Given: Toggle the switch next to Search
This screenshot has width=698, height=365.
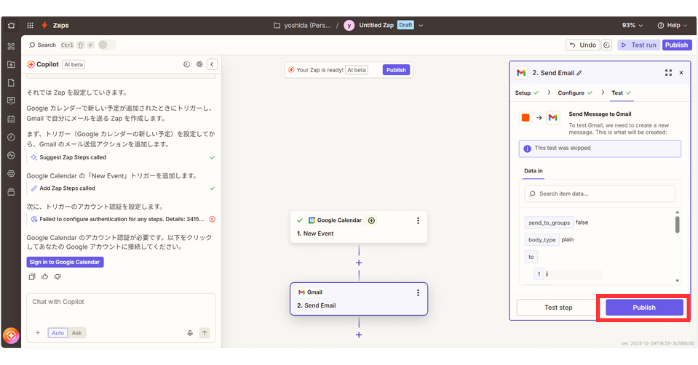Looking at the screenshot, I should pyautogui.click(x=107, y=45).
